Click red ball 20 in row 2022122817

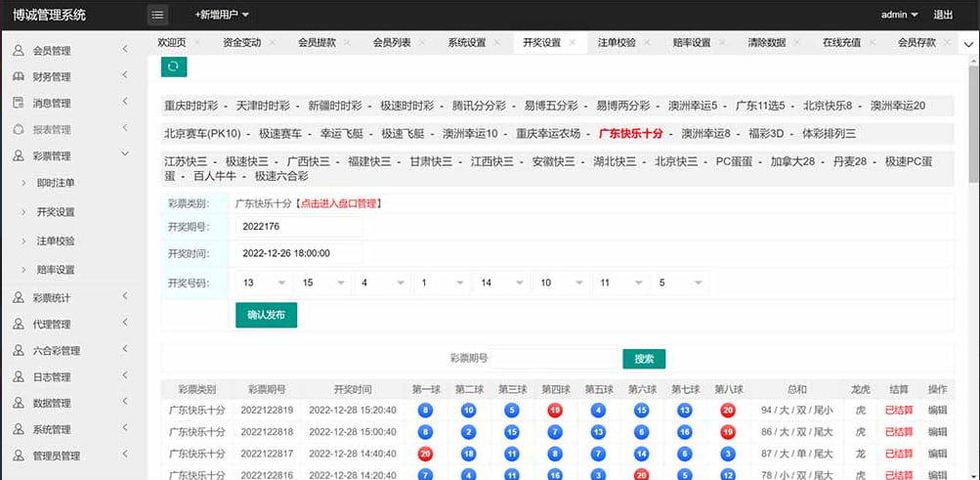coord(424,454)
